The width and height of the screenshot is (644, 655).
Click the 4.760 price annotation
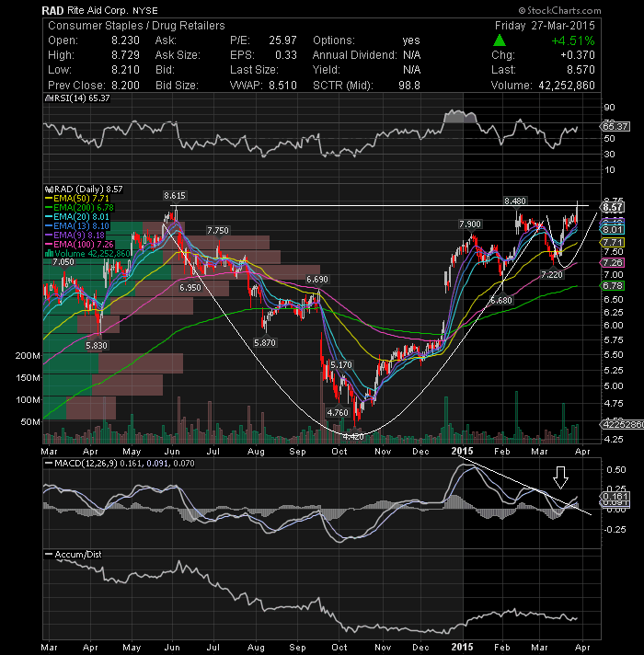point(338,413)
